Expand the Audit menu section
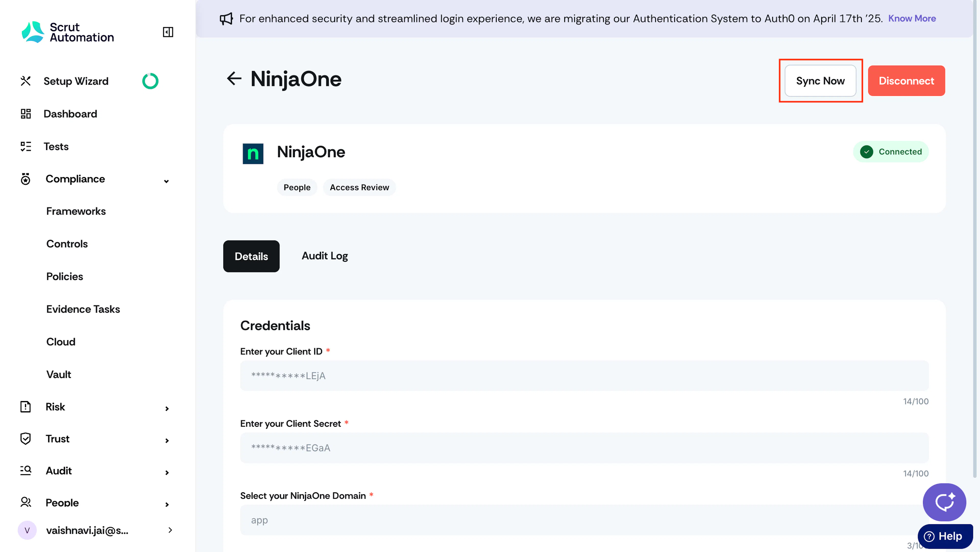 point(167,472)
